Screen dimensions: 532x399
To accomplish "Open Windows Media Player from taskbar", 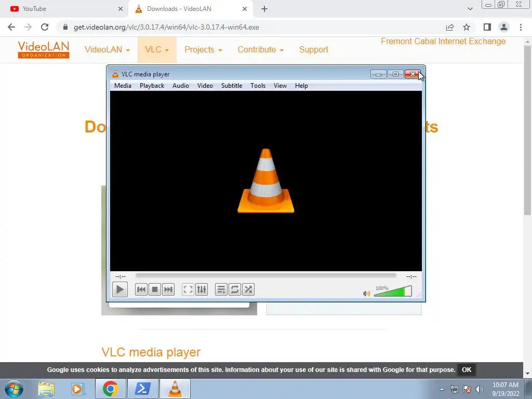I will (x=78, y=389).
